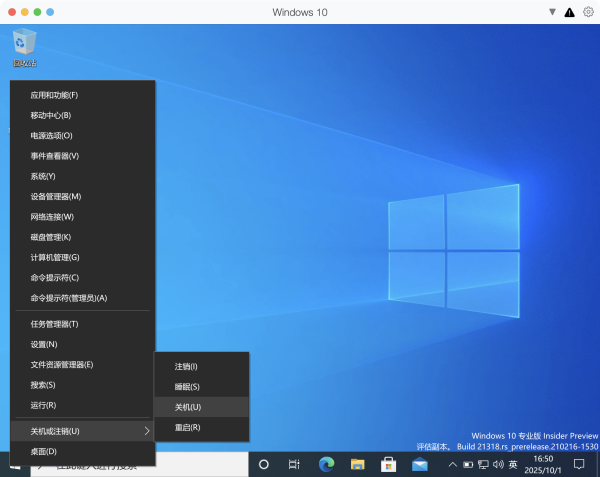
Task: Open the notification center icon
Action: click(578, 465)
